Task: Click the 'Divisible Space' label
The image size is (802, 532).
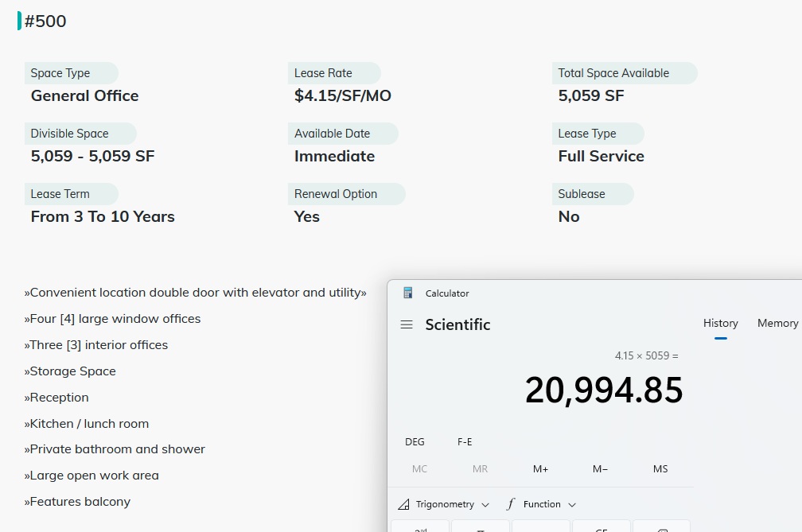Action: point(69,134)
